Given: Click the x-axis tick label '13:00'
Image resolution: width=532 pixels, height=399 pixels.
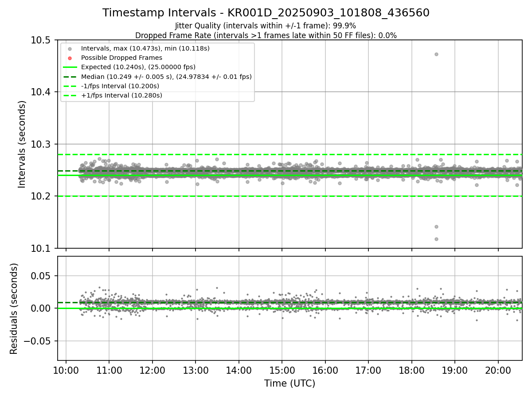Looking at the screenshot, I should (196, 370).
